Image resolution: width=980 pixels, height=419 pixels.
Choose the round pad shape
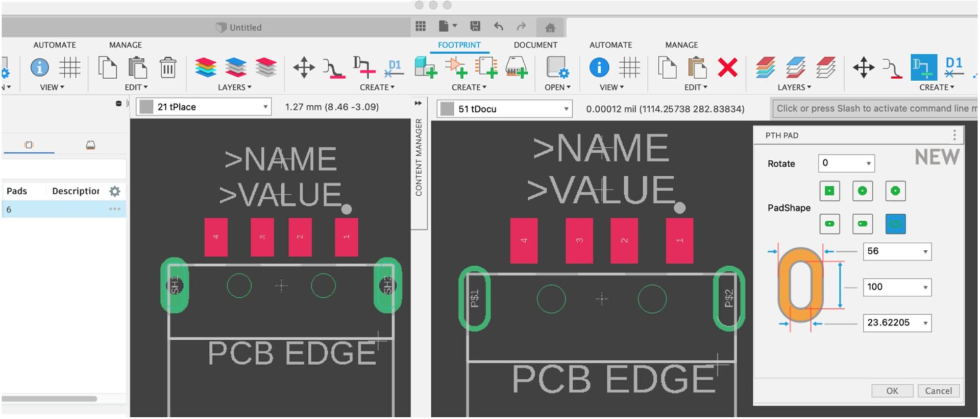[x=863, y=191]
